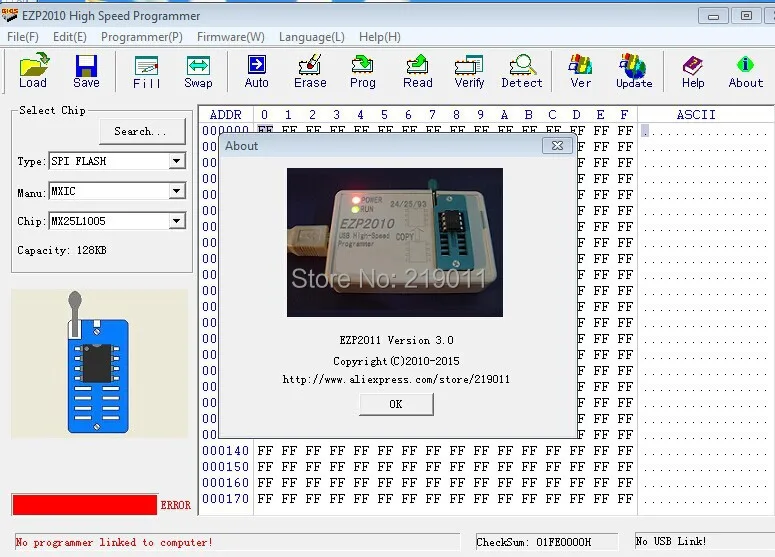775x557 pixels.
Task: Click the Detect chip icon
Action: point(522,71)
